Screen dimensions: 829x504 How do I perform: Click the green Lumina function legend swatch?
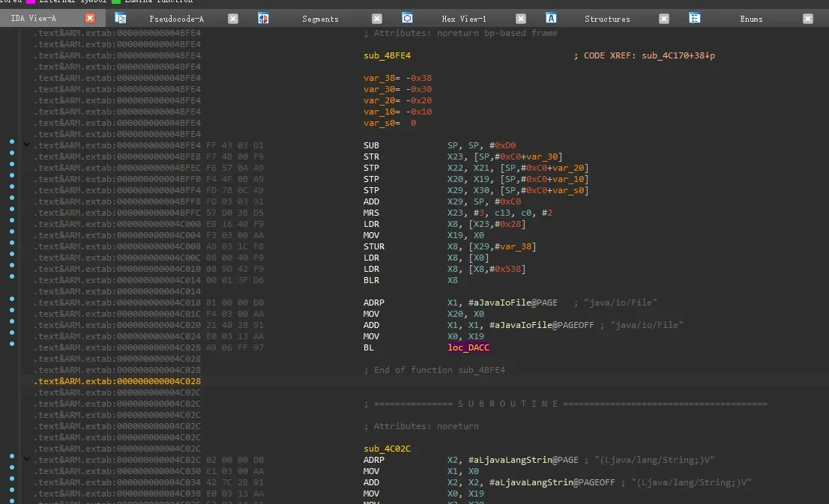click(115, 1)
